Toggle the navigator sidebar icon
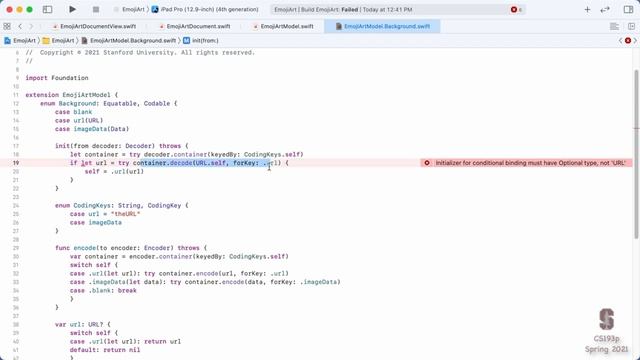640x360 pixels. (47, 9)
